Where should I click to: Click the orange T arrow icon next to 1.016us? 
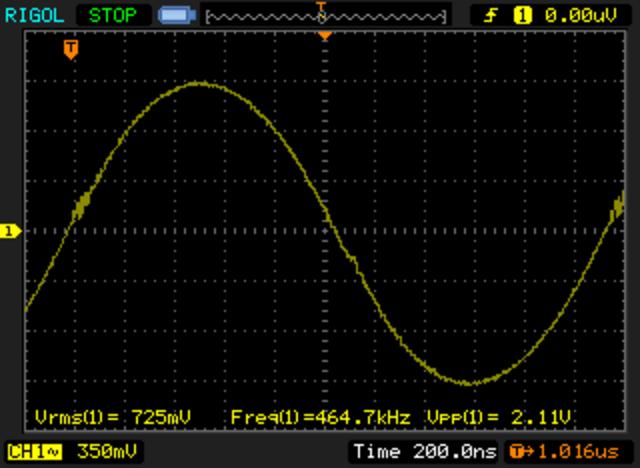522,452
